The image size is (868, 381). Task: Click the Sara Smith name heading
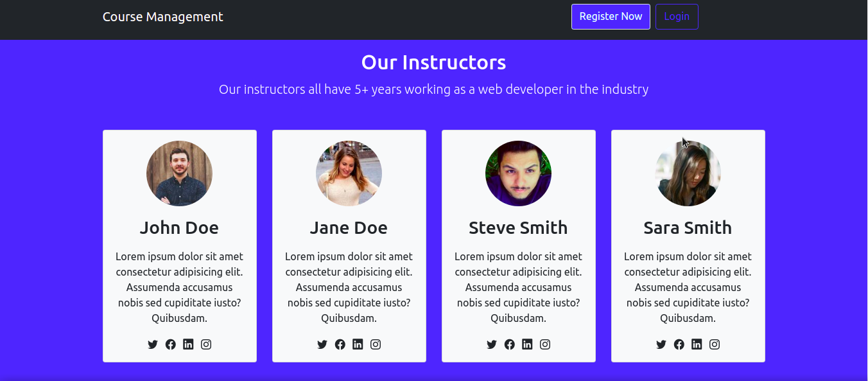pyautogui.click(x=688, y=227)
